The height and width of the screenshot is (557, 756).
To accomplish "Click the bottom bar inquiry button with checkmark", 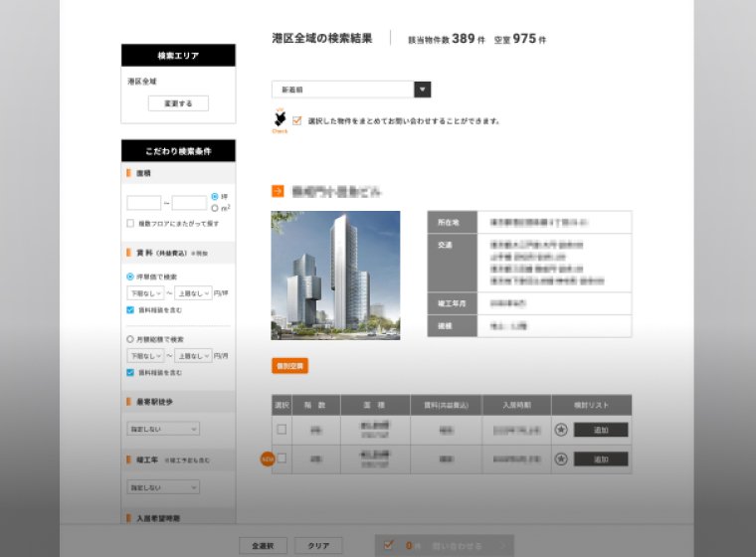I will [x=445, y=546].
